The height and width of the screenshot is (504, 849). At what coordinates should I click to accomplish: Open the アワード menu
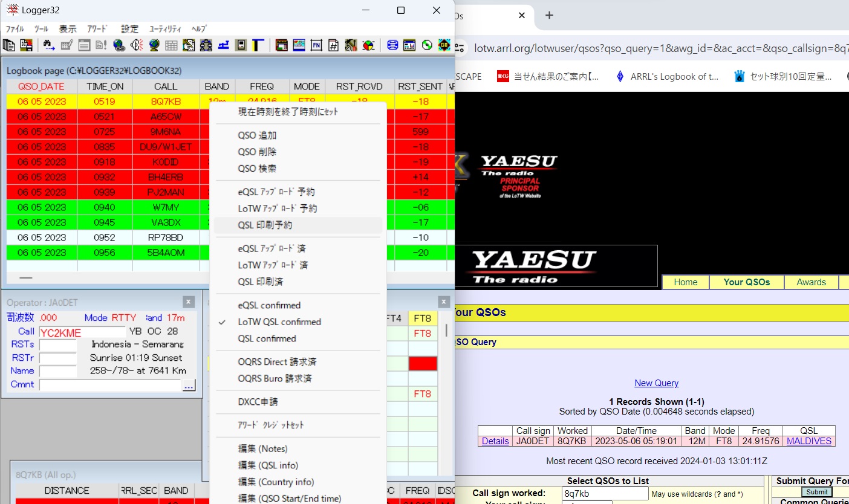click(97, 28)
